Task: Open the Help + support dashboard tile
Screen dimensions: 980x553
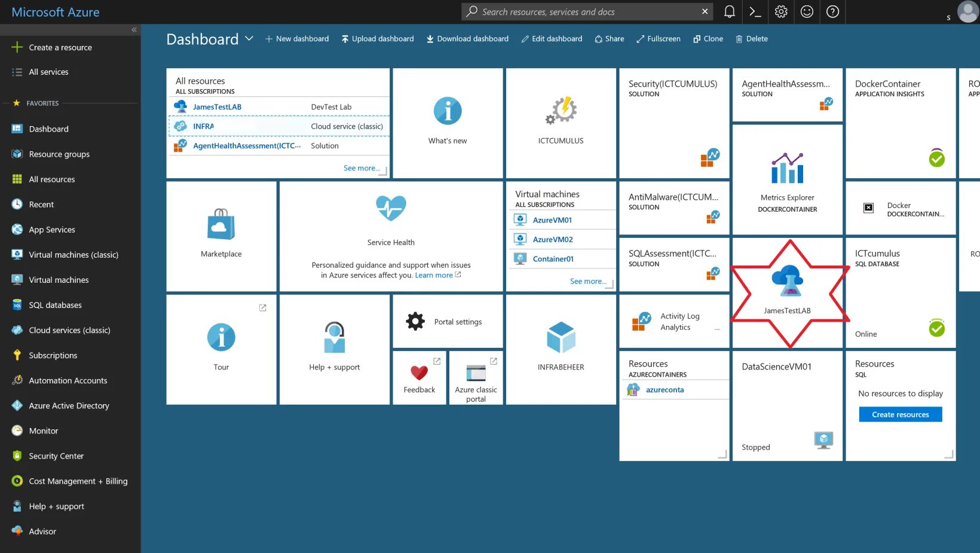Action: pos(334,349)
